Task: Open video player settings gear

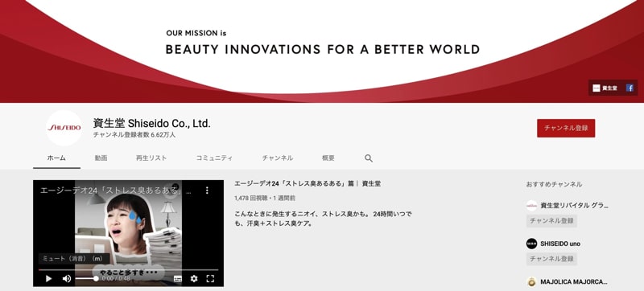Action: [x=194, y=279]
